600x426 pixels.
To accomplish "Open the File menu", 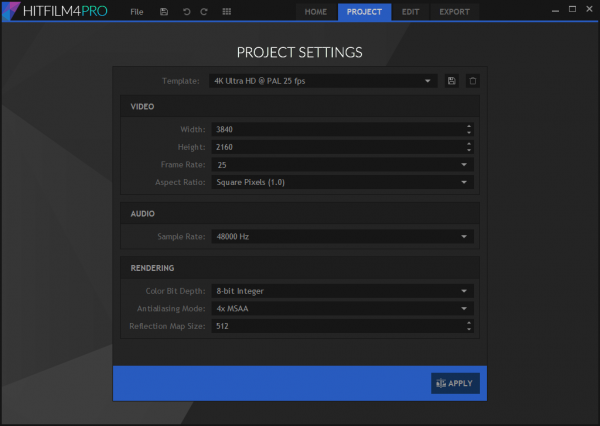I will pyautogui.click(x=136, y=12).
